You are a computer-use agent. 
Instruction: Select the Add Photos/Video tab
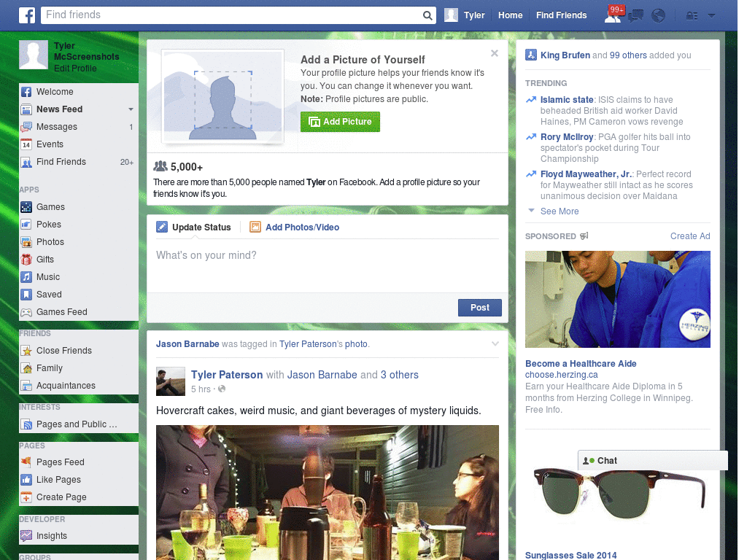(x=295, y=227)
